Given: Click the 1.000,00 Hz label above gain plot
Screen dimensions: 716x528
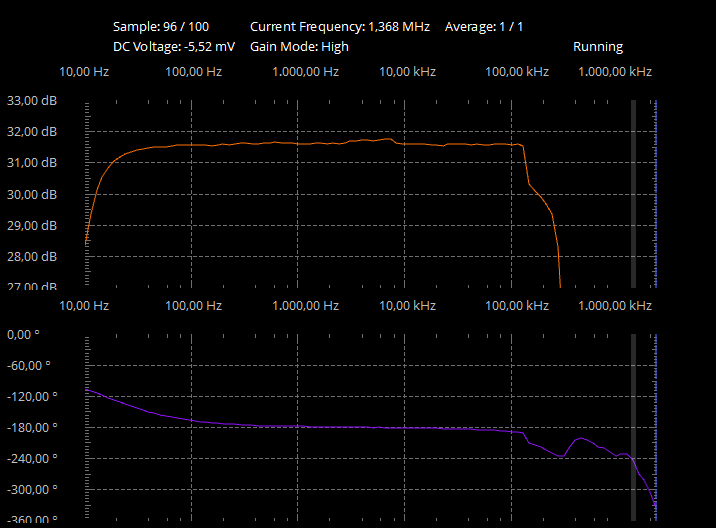Looking at the screenshot, I should 305,72.
